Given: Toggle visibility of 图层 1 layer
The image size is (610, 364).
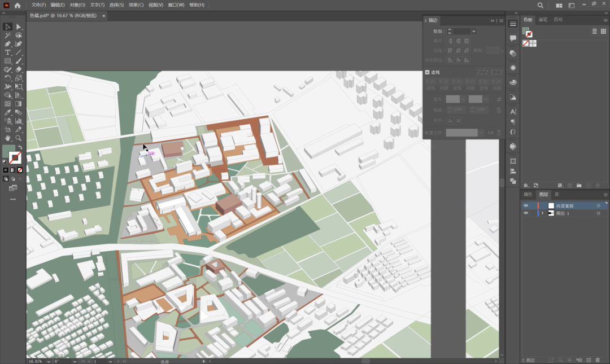Looking at the screenshot, I should coord(526,213).
